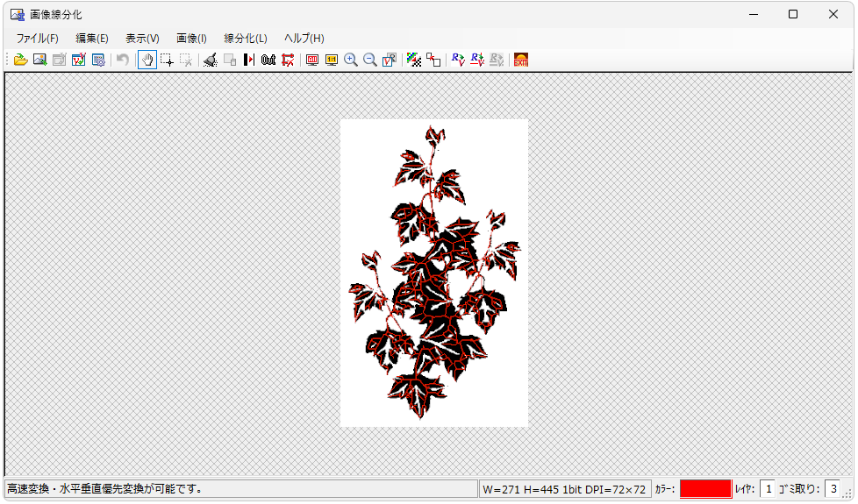Open the 表示(V) menu
The image size is (858, 504).
(142, 39)
